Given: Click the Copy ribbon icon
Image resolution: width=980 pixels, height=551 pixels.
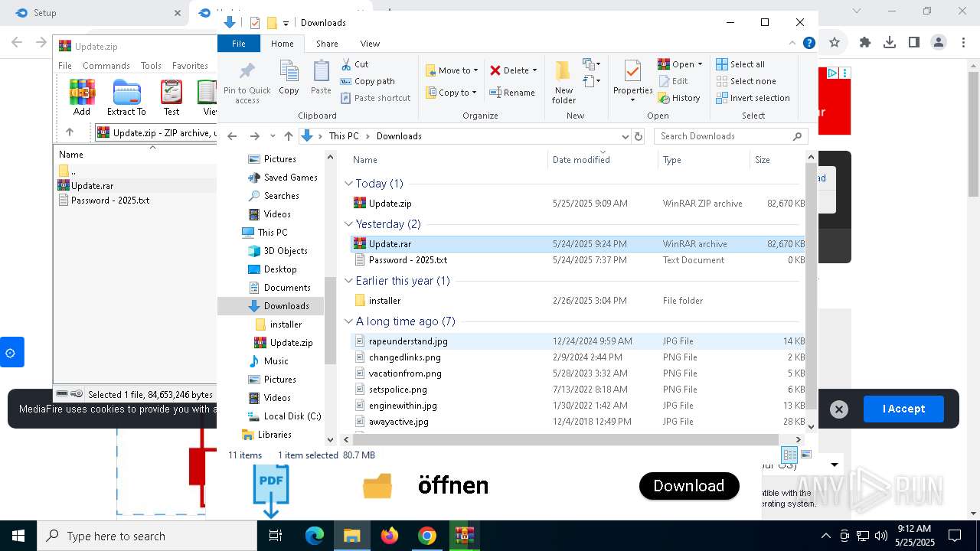Looking at the screenshot, I should pos(289,78).
